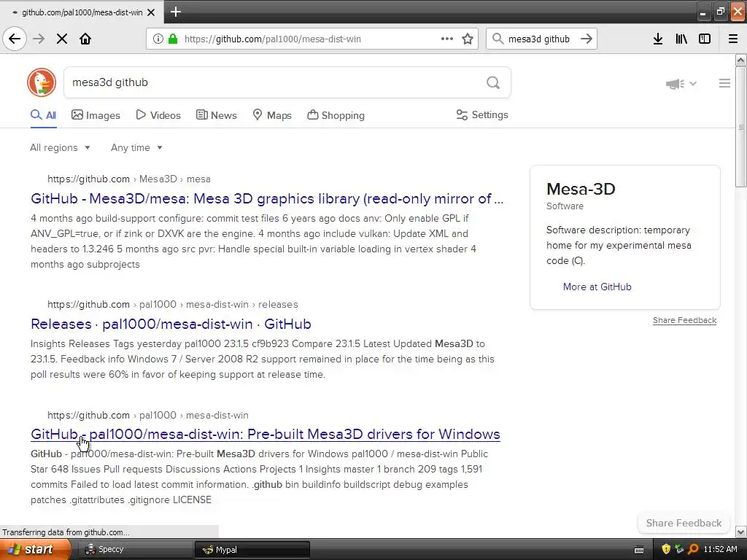Image resolution: width=747 pixels, height=560 pixels.
Task: Bookmark this page with the star icon
Action: tap(468, 39)
